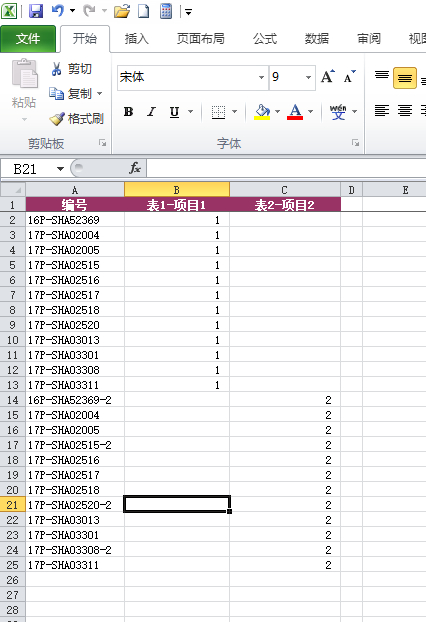This screenshot has height=622, width=426.
Task: Apply the yellow fill color bucket
Action: click(262, 112)
